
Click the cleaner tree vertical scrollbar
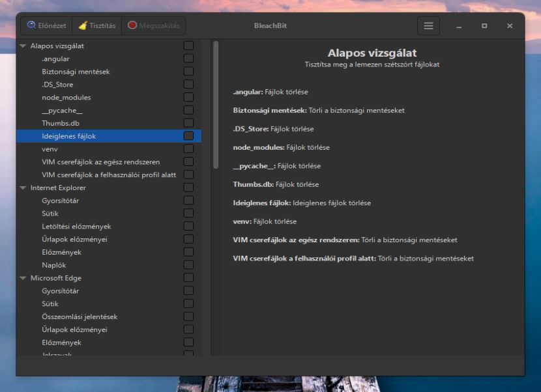[216, 105]
